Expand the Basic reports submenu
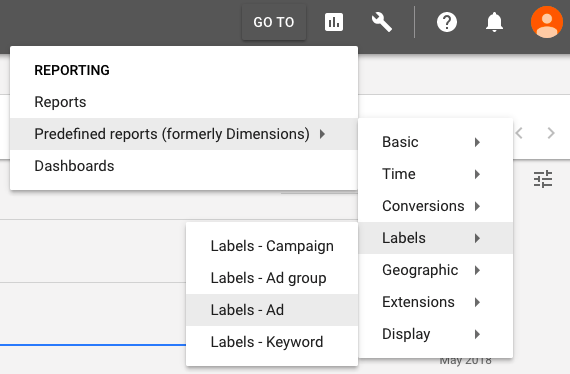The image size is (570, 374). (435, 142)
